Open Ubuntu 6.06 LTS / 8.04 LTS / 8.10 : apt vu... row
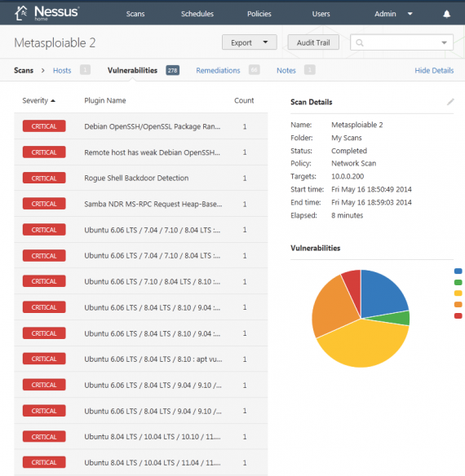Image resolution: width=465 pixels, height=476 pixels. pyautogui.click(x=140, y=359)
